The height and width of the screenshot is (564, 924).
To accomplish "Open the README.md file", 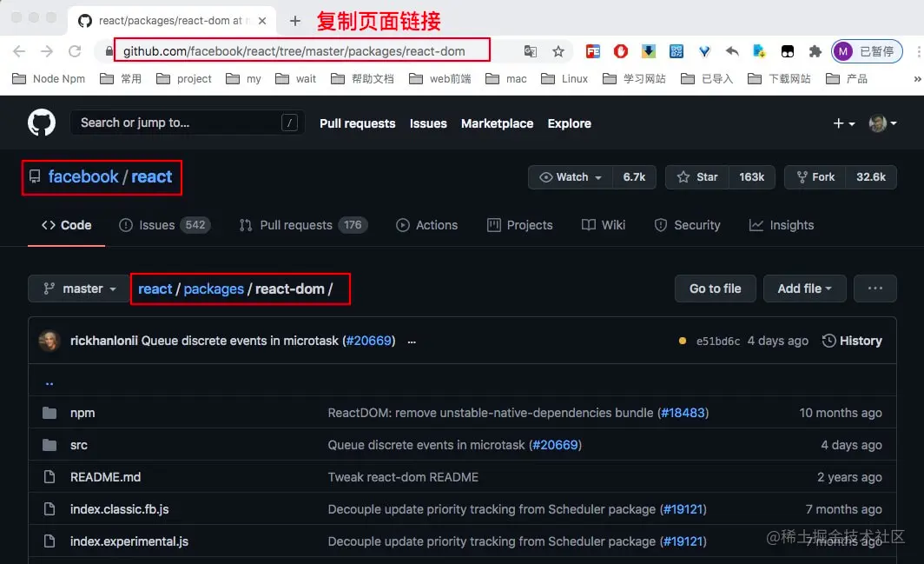I will pos(105,477).
